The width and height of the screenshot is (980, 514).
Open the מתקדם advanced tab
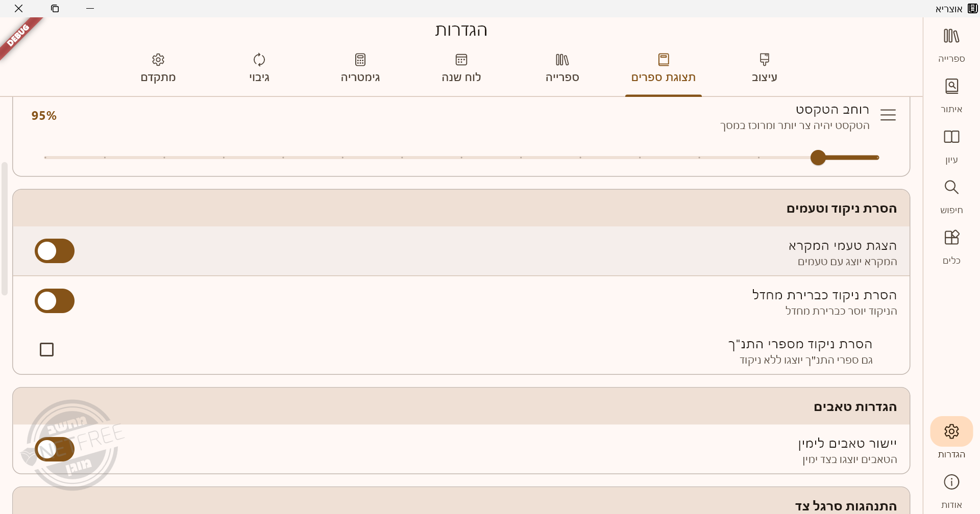158,68
